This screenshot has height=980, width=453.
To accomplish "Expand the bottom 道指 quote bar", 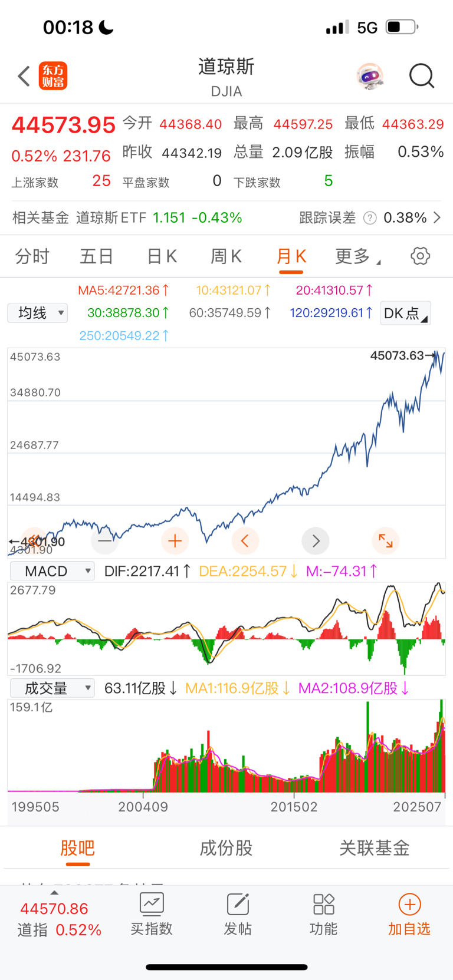I will pyautogui.click(x=54, y=892).
